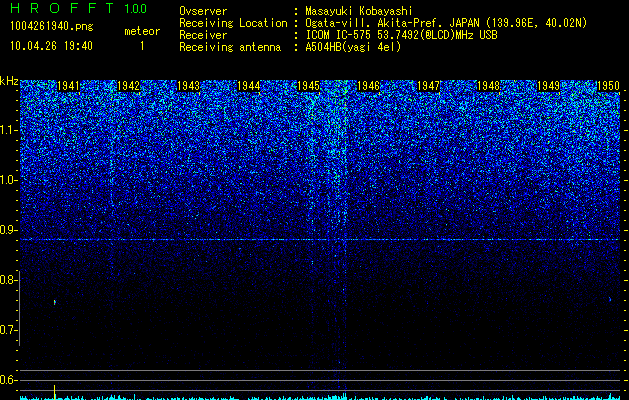The width and height of the screenshot is (629, 400).
Task: Click the meteor count label
Action: coord(142,31)
